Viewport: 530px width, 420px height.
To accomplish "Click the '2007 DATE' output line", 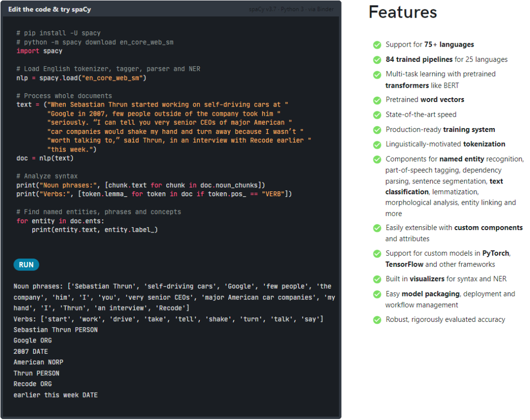I will pyautogui.click(x=30, y=351).
